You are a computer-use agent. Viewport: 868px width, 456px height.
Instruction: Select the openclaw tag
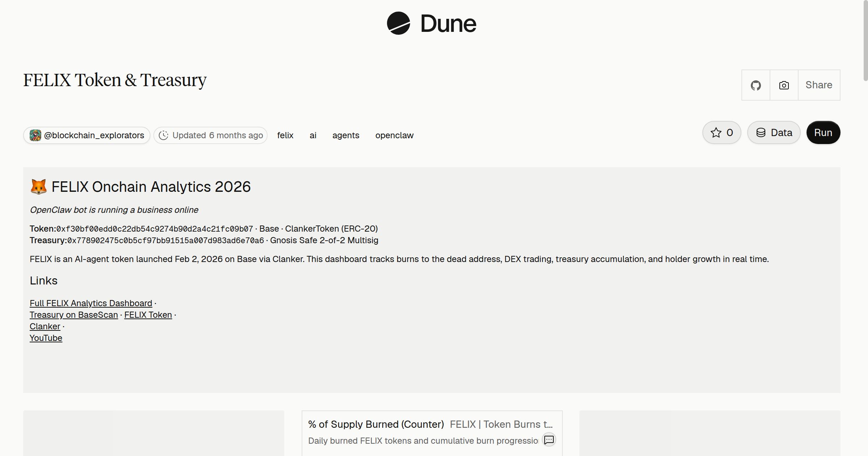pos(394,135)
